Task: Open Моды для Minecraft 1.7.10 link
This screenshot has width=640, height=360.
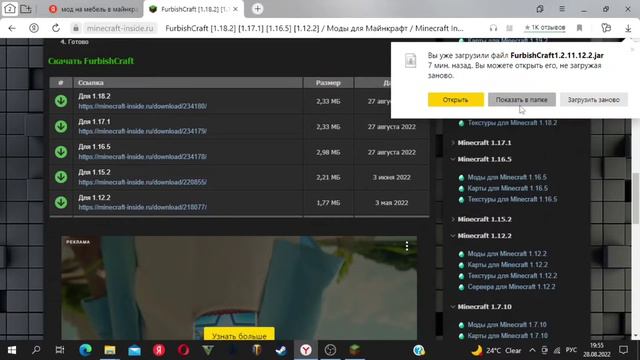Action: click(507, 324)
